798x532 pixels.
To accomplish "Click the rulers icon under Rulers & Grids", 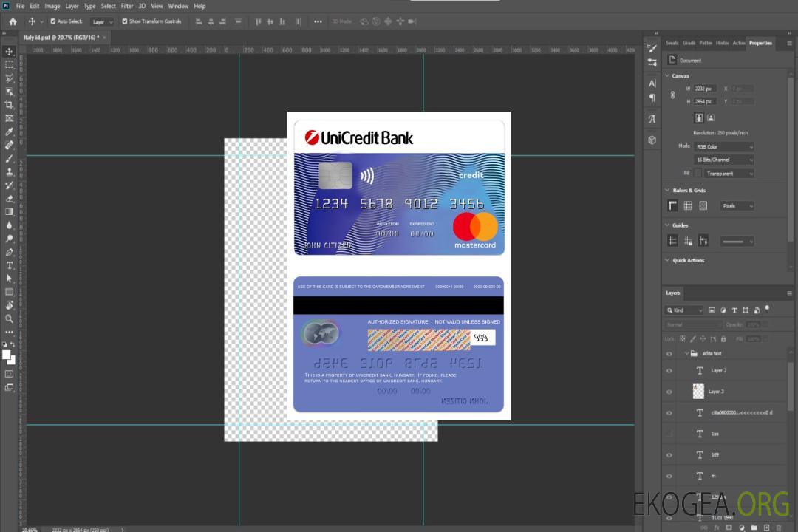I will coord(673,205).
